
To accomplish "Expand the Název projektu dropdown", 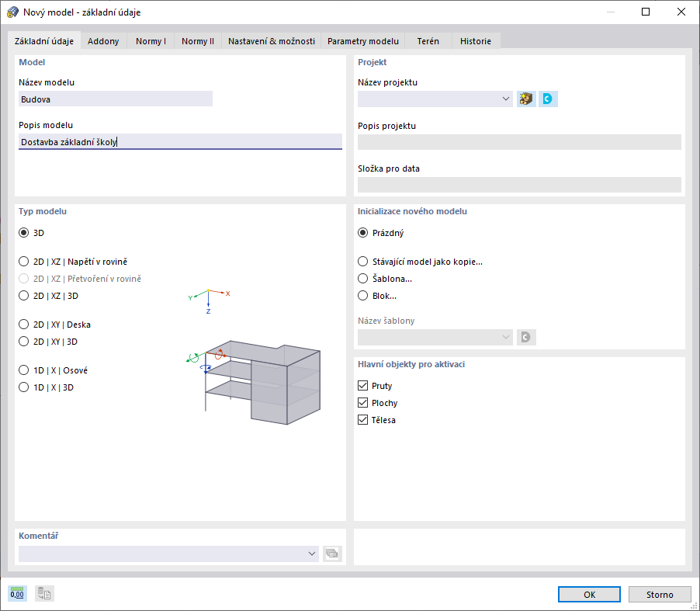I will 506,99.
